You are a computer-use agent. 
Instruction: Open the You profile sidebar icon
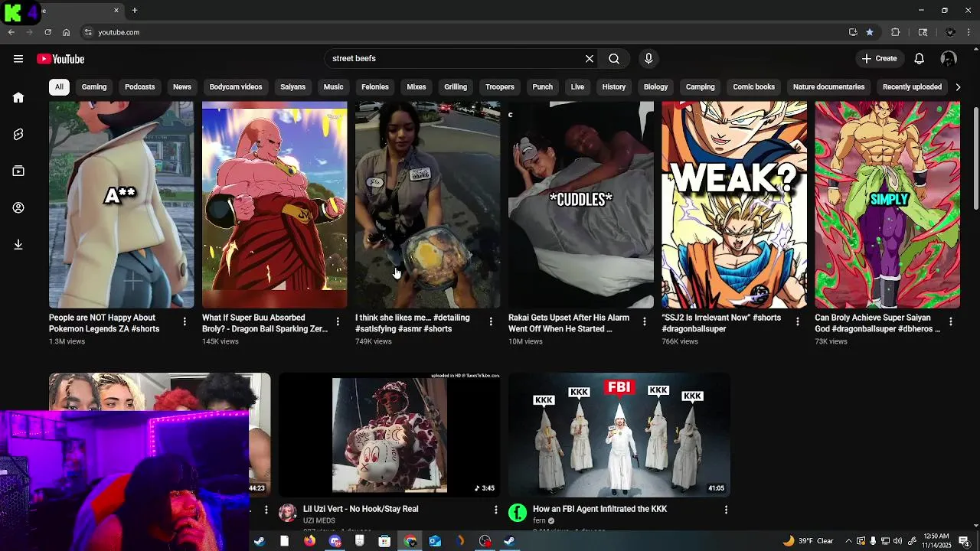(x=18, y=207)
